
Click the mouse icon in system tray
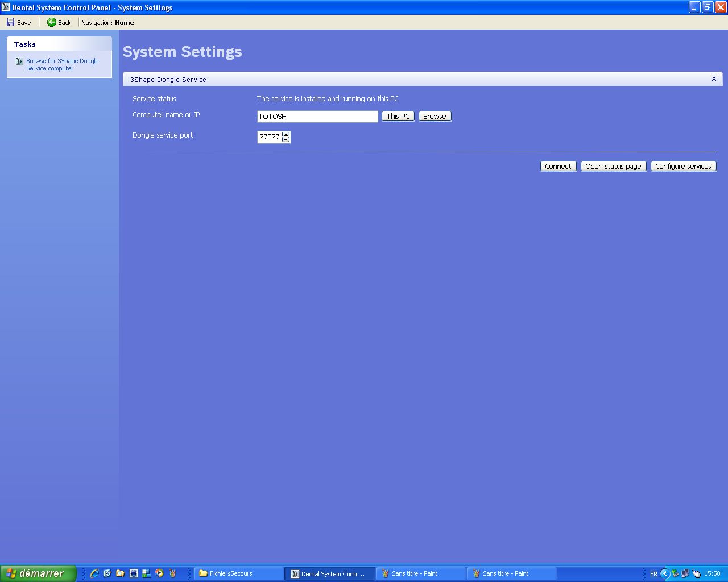(x=696, y=573)
